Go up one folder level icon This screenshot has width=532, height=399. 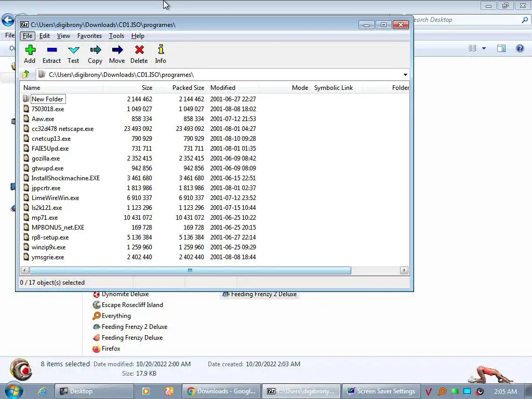point(26,74)
